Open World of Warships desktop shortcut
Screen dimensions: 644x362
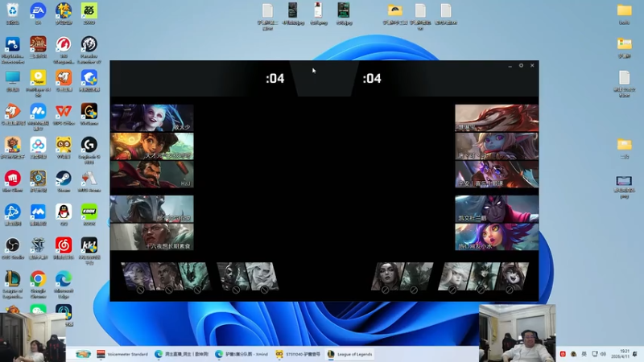click(x=64, y=50)
